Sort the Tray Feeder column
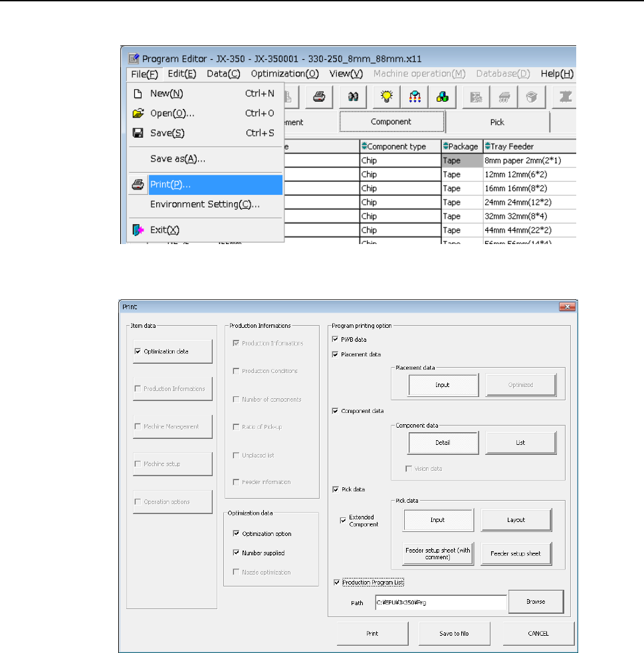644x653 pixels. tap(487, 146)
